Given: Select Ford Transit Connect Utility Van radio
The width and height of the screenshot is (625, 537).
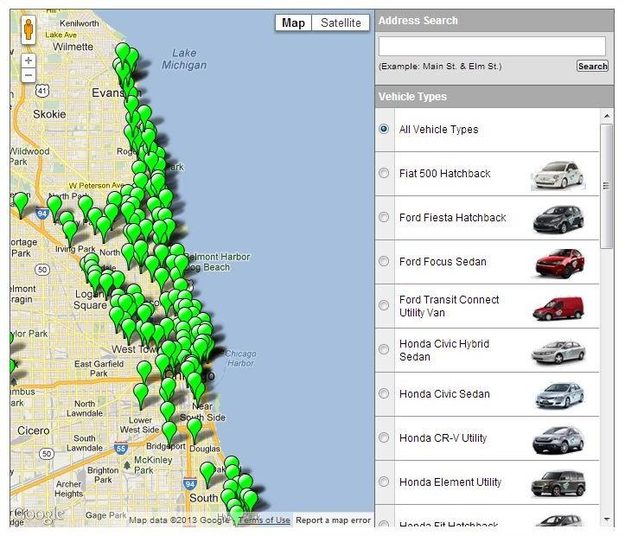Looking at the screenshot, I should [384, 305].
